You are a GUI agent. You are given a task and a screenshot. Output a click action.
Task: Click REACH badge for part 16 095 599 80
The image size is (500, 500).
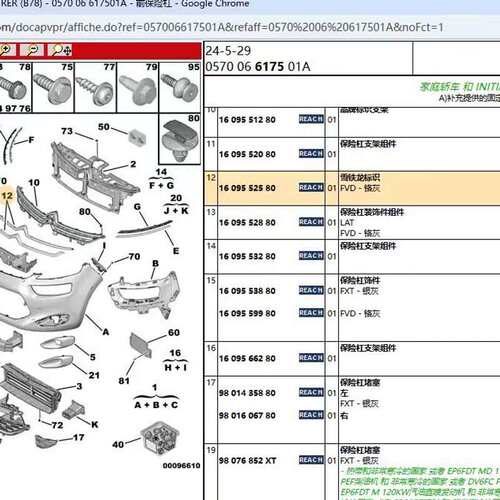(311, 313)
